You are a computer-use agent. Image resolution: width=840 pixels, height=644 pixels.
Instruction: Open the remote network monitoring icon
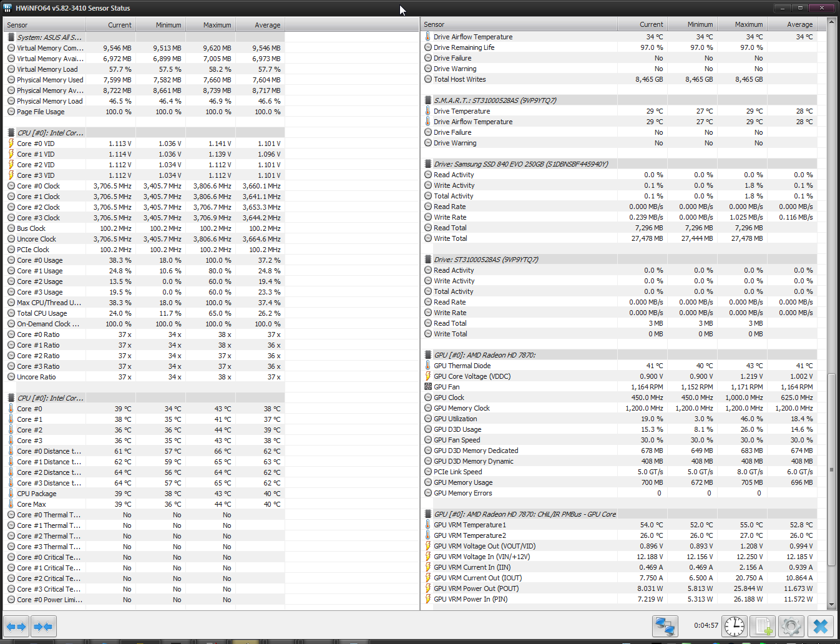click(x=665, y=626)
